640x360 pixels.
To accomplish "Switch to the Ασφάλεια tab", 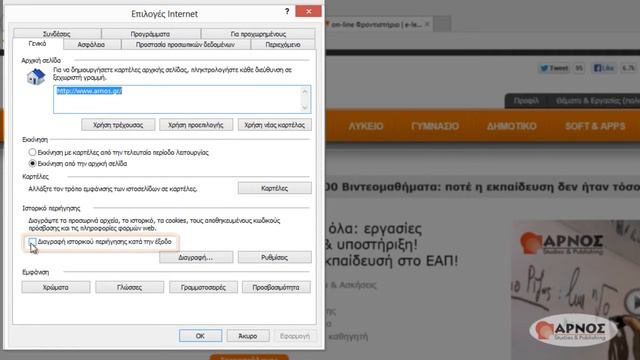I will point(91,44).
